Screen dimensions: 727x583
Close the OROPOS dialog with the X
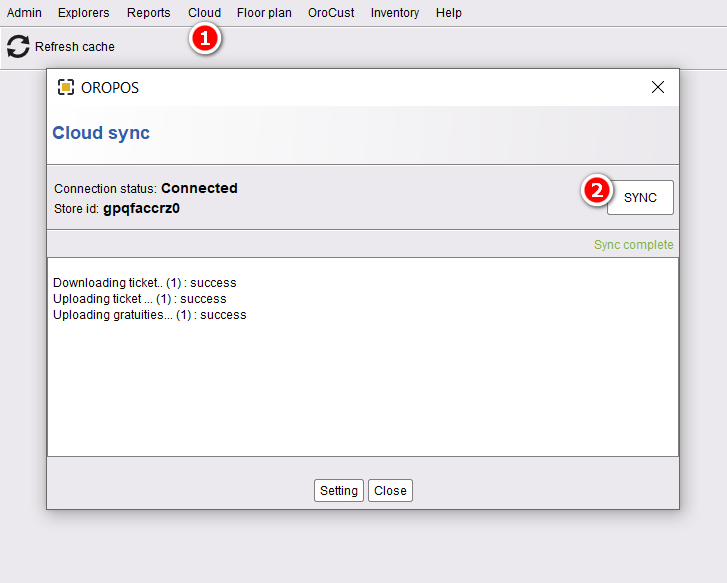point(657,87)
